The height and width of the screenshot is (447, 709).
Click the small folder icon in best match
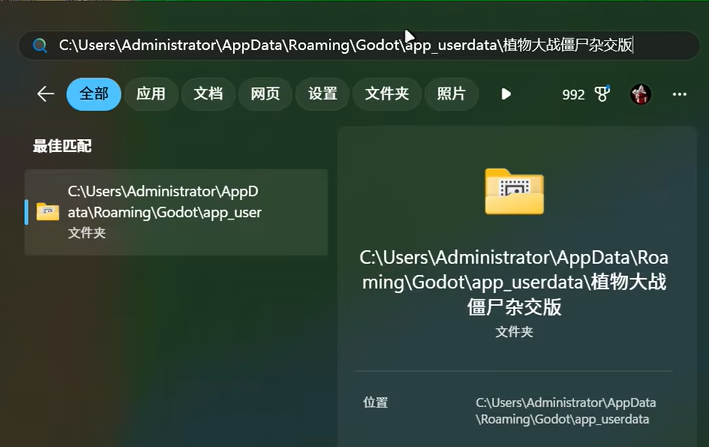click(x=47, y=211)
